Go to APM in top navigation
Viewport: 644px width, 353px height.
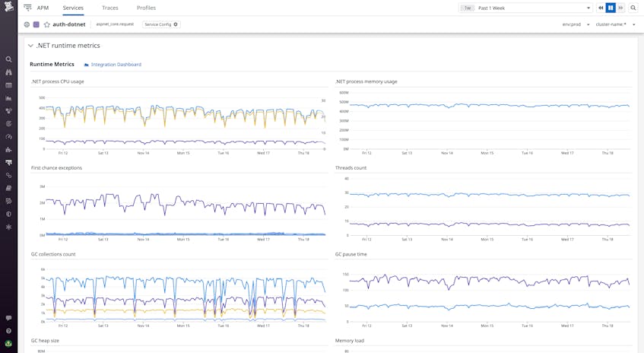(43, 8)
